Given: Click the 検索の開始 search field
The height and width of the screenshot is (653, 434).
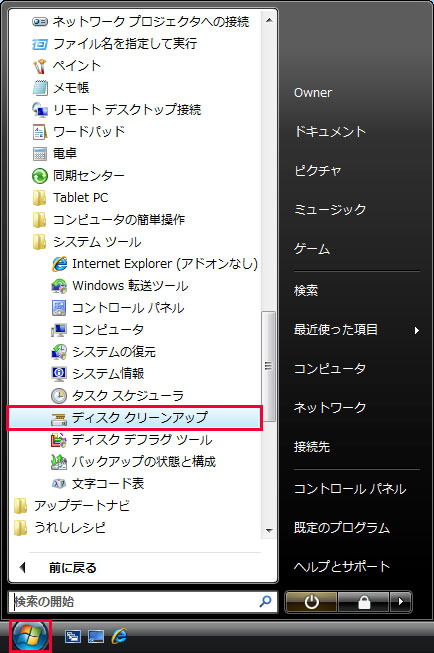Looking at the screenshot, I should click(x=142, y=601).
